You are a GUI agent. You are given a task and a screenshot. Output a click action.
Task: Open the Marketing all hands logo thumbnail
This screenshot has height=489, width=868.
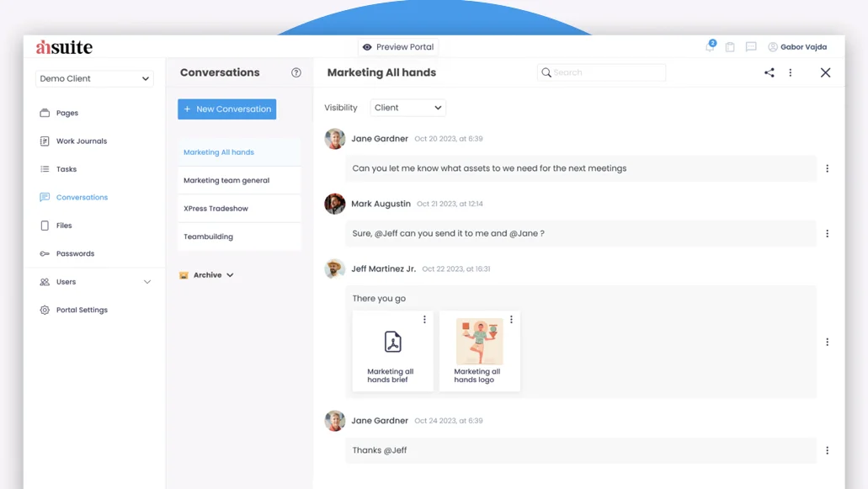click(x=479, y=341)
